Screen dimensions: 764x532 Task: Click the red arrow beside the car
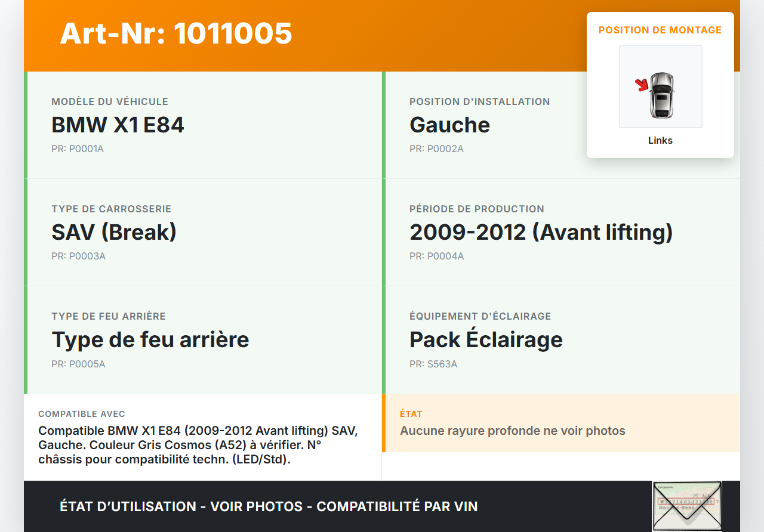tap(642, 85)
